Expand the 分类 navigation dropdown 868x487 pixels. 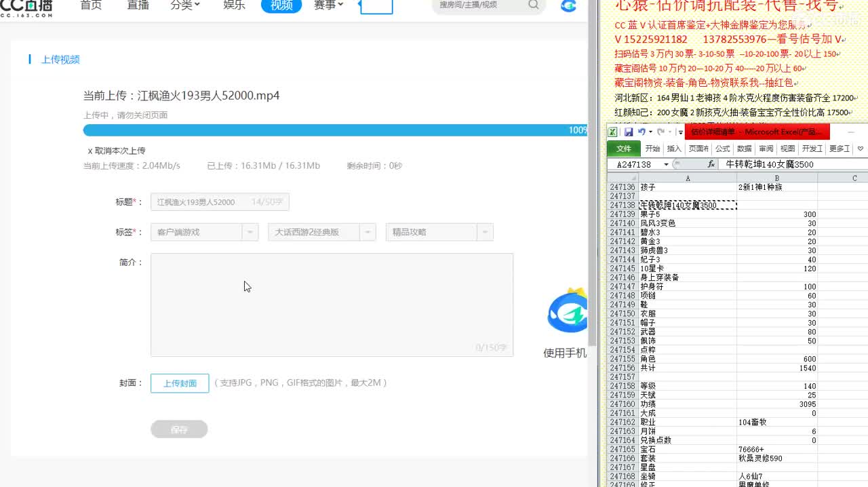coord(185,5)
